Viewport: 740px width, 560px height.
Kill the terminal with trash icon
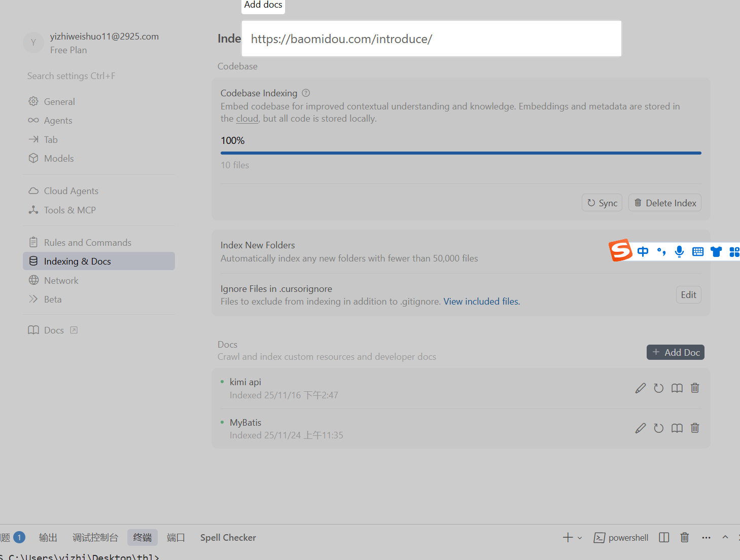pyautogui.click(x=685, y=538)
